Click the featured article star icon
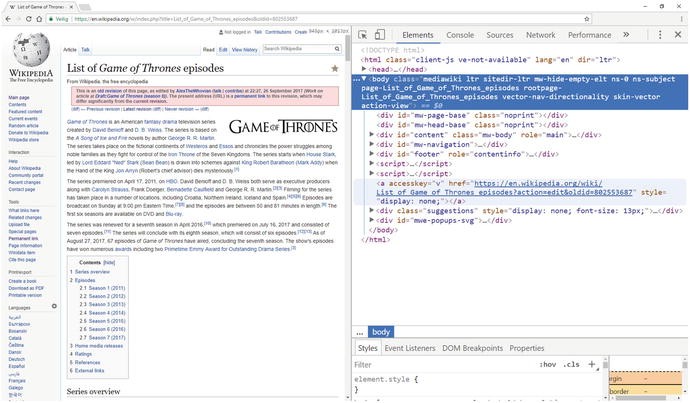Screen dimensions: 690x403 point(335,68)
